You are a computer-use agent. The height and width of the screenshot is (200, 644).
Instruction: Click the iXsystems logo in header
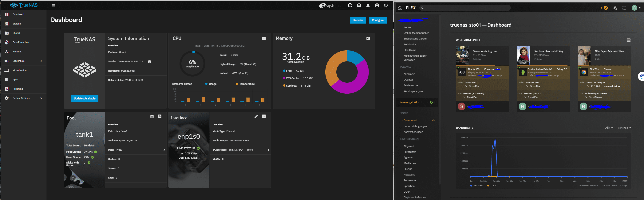coord(330,5)
